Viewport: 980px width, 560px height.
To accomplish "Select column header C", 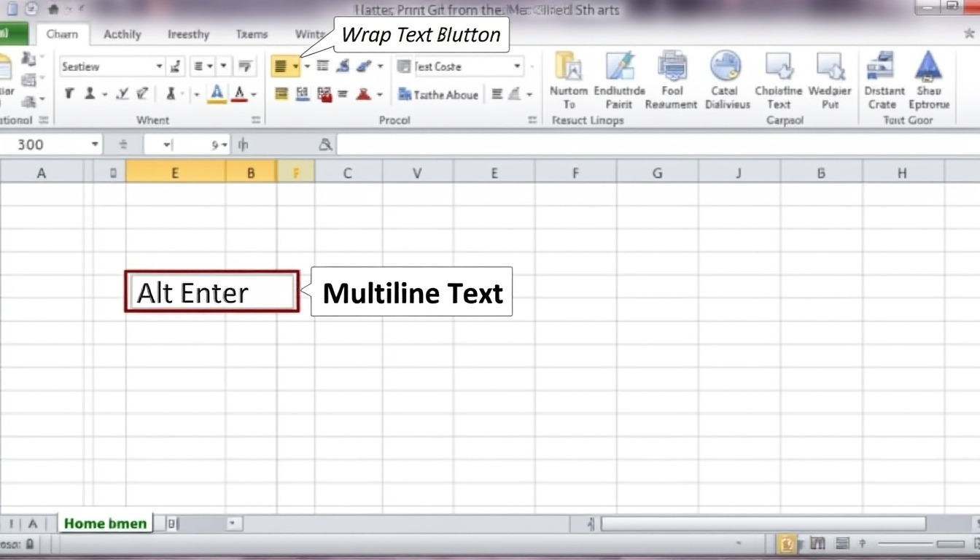I will click(x=348, y=173).
